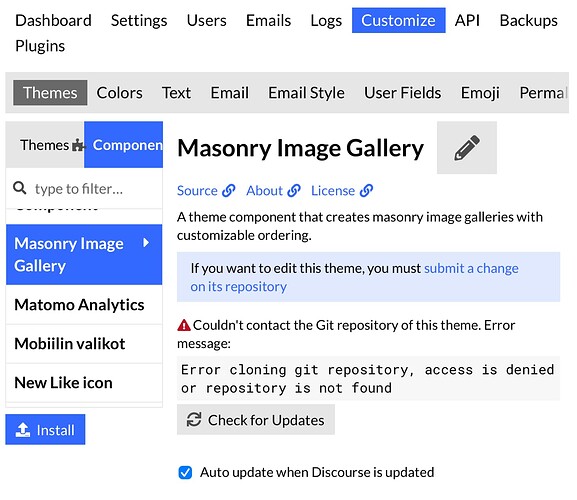The image size is (577, 500).
Task: Open the Email Style section
Action: point(306,93)
